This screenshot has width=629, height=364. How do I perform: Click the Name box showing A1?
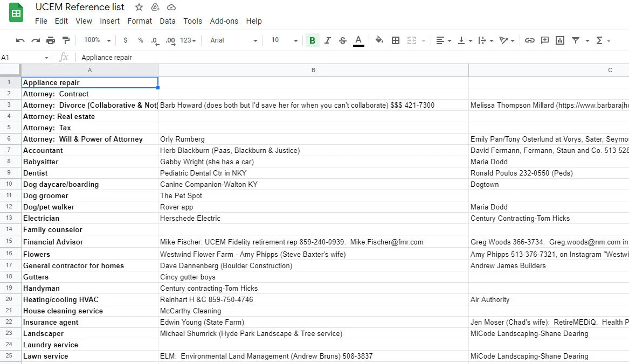24,57
